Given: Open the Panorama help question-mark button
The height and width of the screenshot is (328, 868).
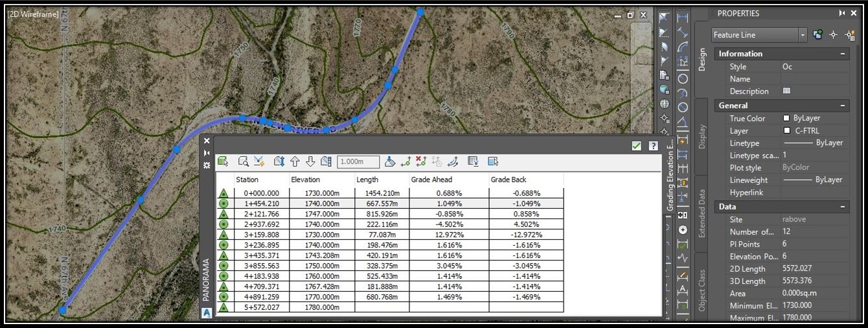Looking at the screenshot, I should pos(654,146).
